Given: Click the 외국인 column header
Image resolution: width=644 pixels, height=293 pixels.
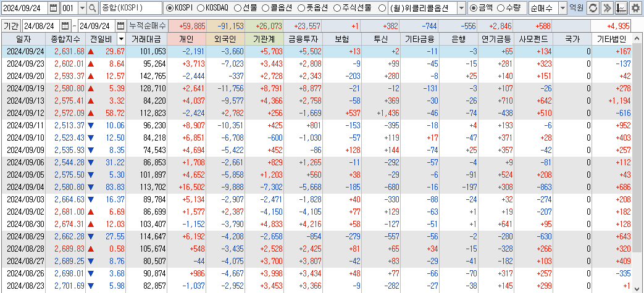Looking at the screenshot, I should click(226, 39).
